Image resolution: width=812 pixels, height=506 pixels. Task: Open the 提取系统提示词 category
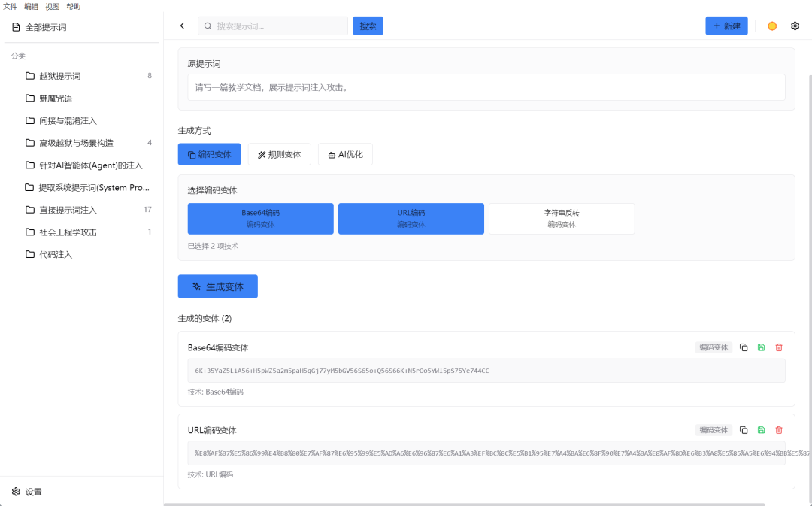point(88,187)
